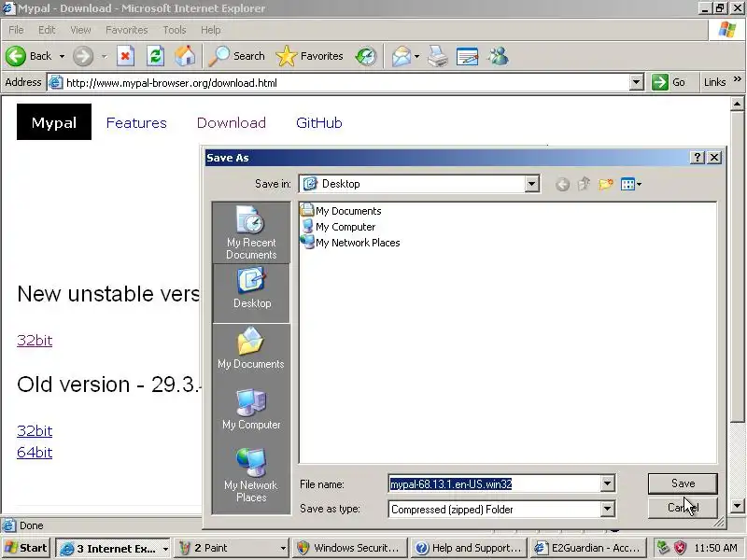Click the page scrollbar up arrow
The height and width of the screenshot is (560, 747).
pos(738,104)
